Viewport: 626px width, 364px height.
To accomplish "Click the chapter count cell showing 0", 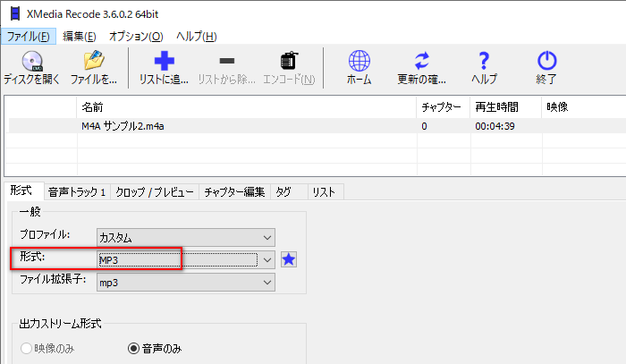I will point(424,126).
